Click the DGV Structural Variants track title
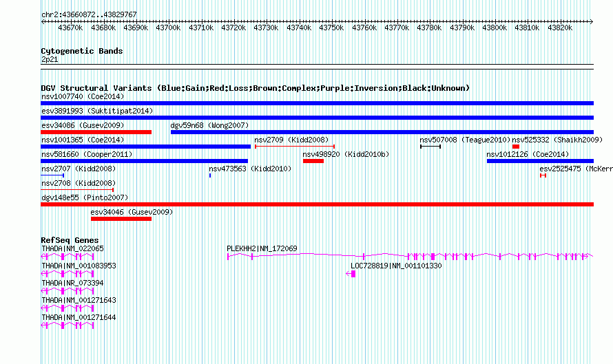This screenshot has width=613, height=364. click(256, 88)
